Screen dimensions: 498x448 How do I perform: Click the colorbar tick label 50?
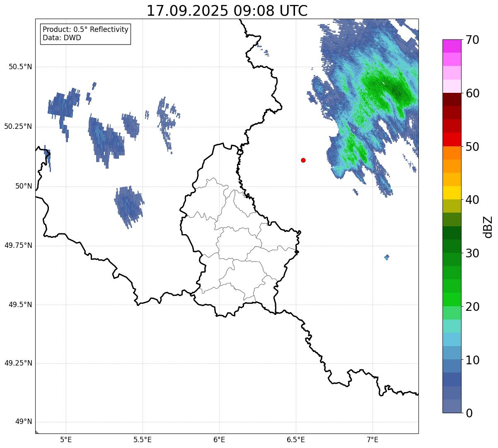tap(472, 147)
